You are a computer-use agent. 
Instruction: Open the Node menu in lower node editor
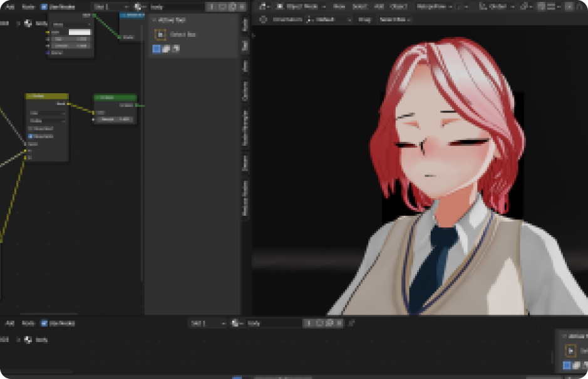(x=28, y=323)
